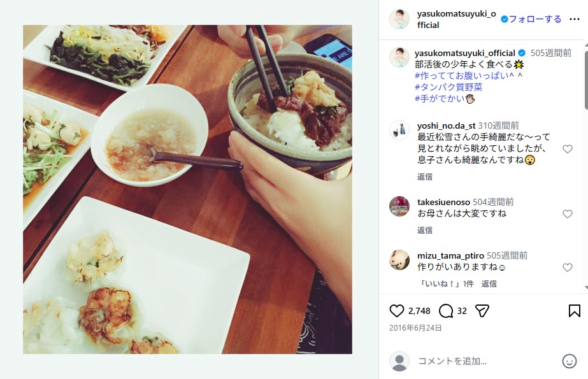Open hashtag #手がでかい
This screenshot has height=379, width=588.
440,99
